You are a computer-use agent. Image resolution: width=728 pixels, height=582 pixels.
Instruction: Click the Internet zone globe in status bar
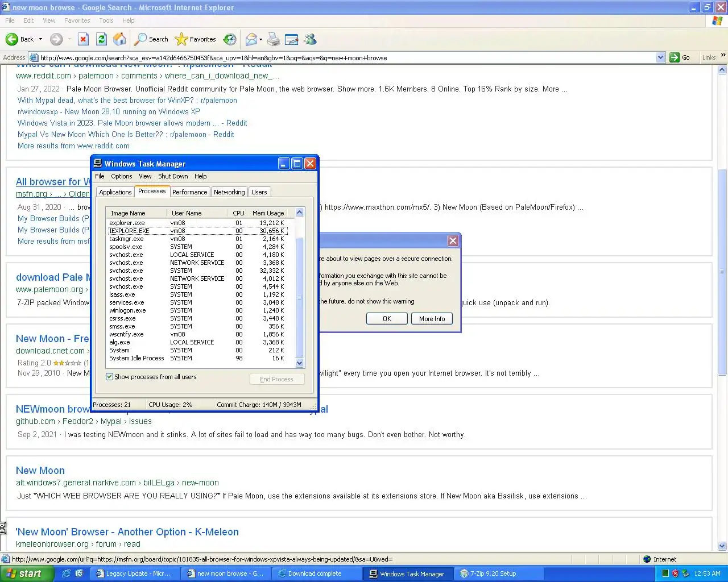pos(647,559)
